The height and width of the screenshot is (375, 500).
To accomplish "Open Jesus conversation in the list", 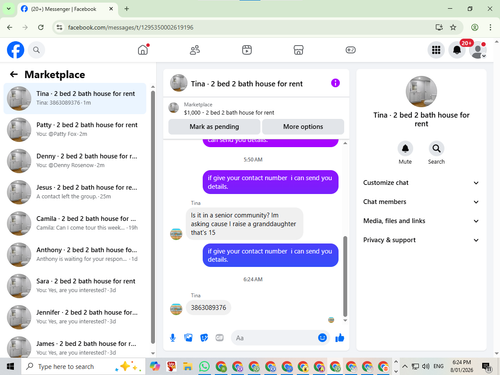I will 75,192.
